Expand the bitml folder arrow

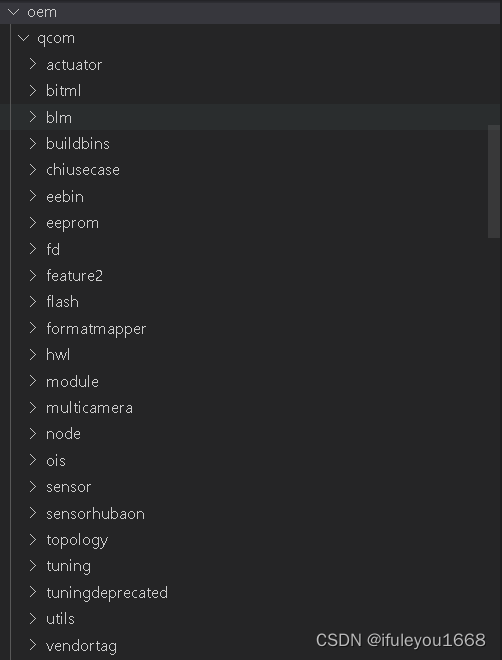[33, 90]
